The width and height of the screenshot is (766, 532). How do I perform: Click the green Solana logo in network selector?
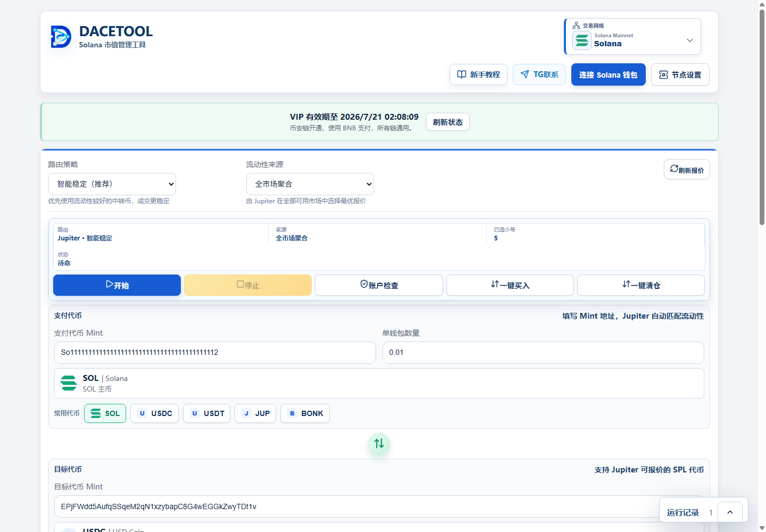tap(582, 40)
